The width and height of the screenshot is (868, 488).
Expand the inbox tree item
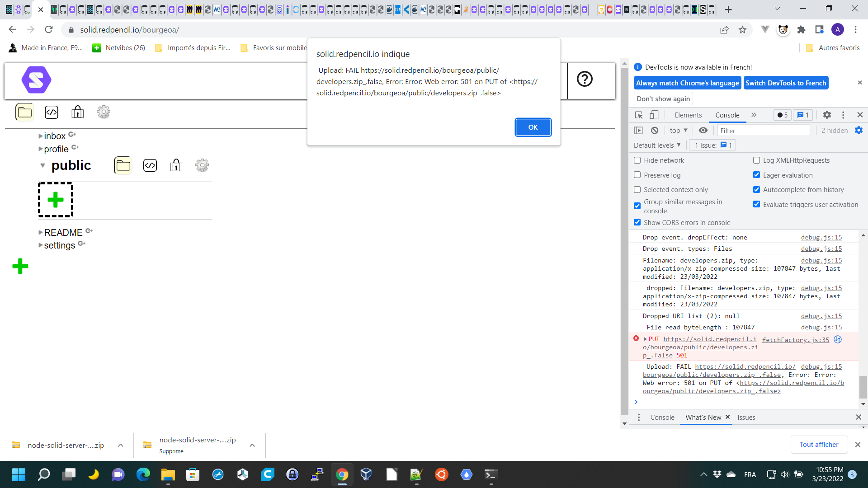click(x=41, y=136)
